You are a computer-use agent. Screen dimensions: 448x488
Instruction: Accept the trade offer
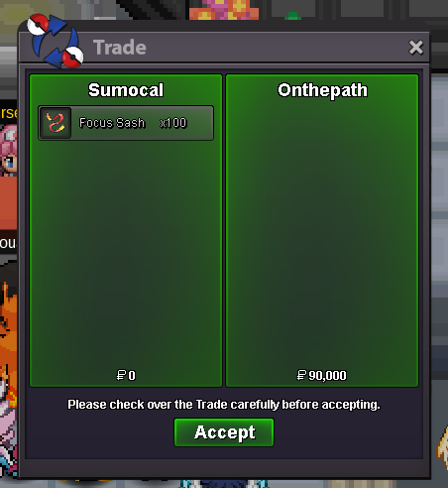(x=224, y=432)
